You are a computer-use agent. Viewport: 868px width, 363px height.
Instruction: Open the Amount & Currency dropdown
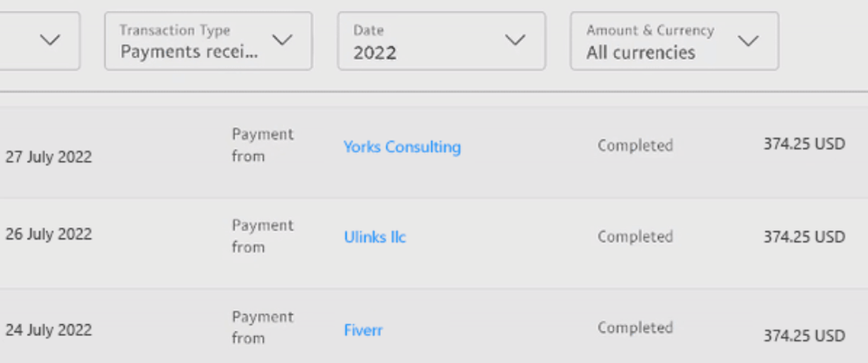[x=674, y=41]
